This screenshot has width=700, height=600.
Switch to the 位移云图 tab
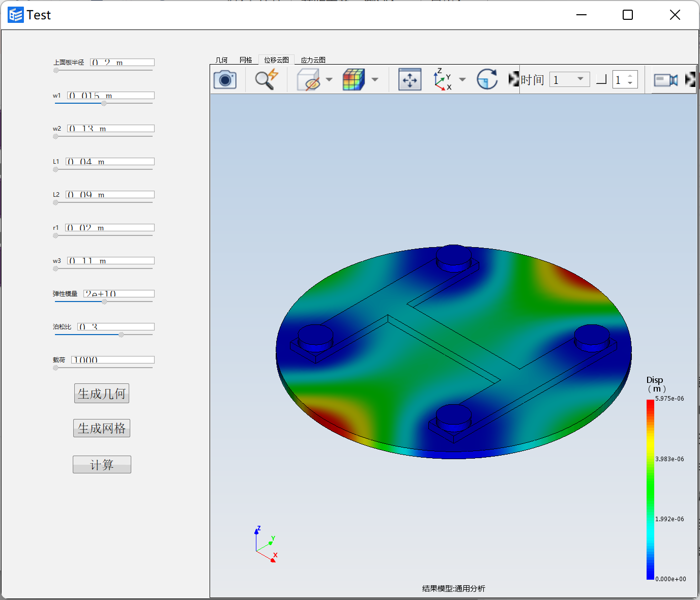click(x=276, y=60)
